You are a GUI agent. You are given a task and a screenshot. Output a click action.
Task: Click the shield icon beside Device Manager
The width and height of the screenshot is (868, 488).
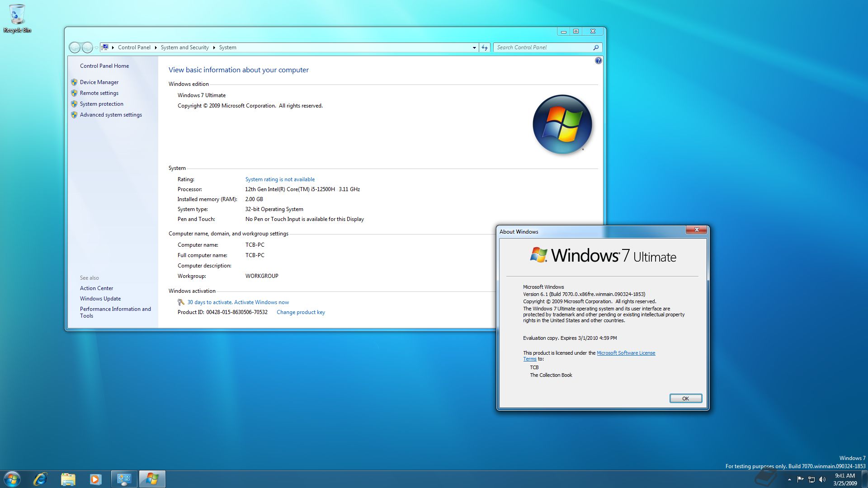pos(74,82)
